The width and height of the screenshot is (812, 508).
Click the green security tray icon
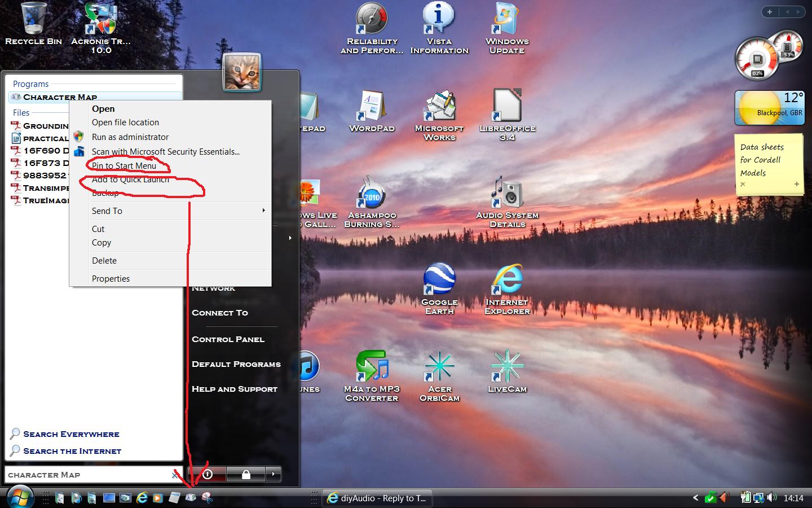pyautogui.click(x=711, y=498)
